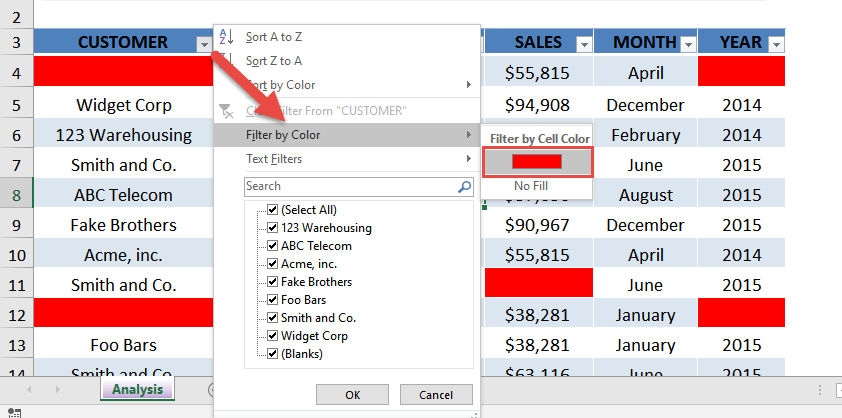
Task: Select row header 8
Action: pyautogui.click(x=17, y=195)
